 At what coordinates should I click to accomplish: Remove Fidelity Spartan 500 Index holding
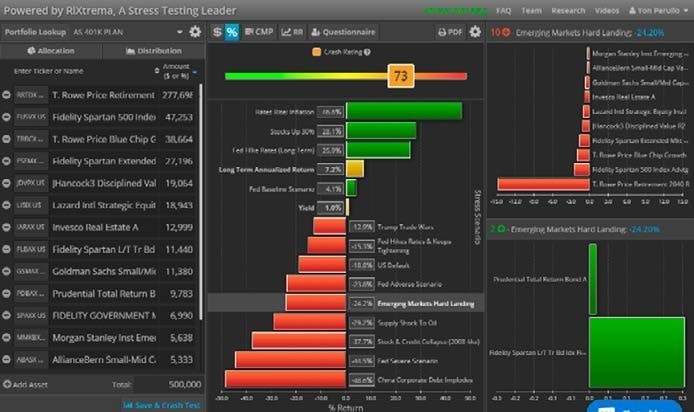(8, 116)
